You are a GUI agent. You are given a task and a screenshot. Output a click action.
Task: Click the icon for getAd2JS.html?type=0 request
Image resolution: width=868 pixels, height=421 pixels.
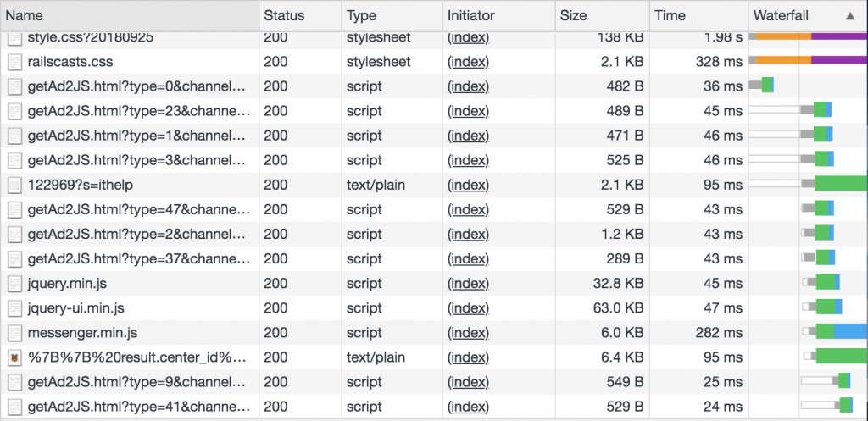(14, 86)
